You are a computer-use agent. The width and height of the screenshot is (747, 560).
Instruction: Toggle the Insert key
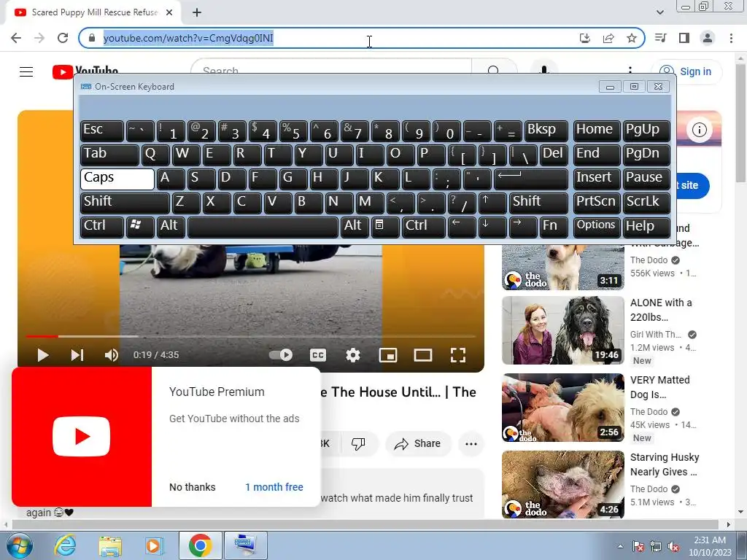coord(597,179)
